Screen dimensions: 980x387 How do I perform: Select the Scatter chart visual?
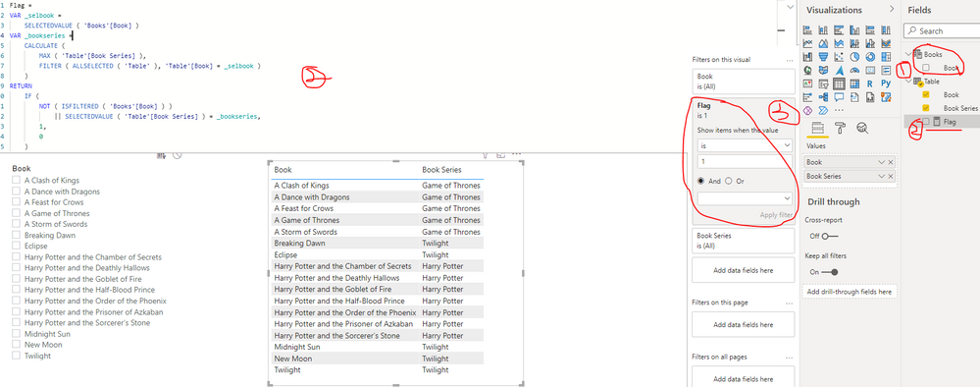coord(839,56)
